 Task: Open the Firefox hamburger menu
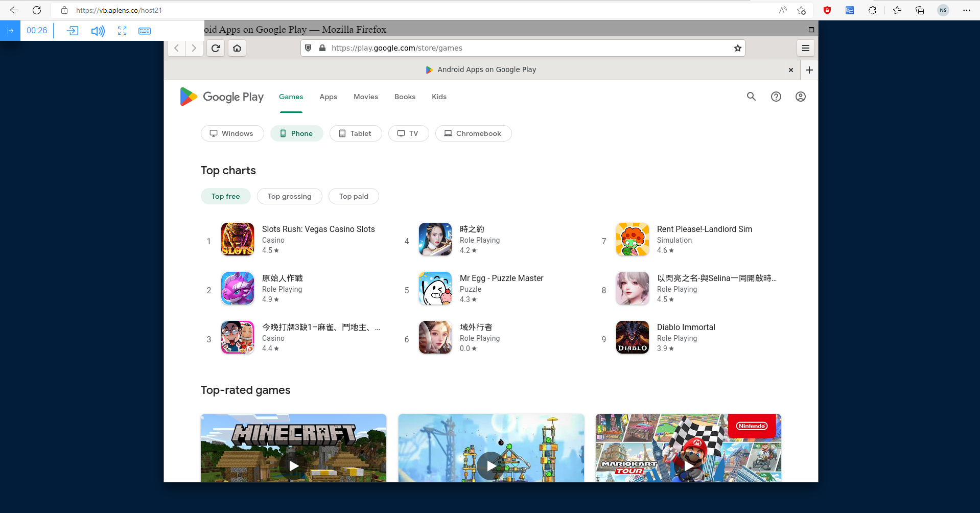point(805,48)
